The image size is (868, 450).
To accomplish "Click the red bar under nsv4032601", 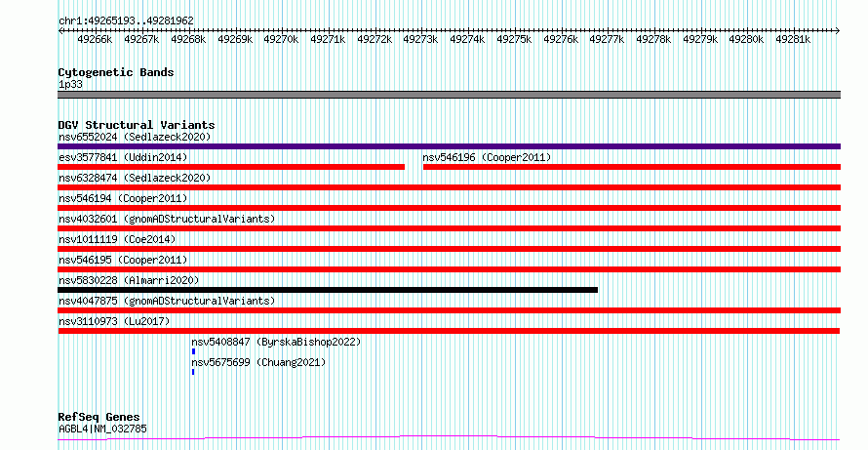I will pyautogui.click(x=449, y=228).
